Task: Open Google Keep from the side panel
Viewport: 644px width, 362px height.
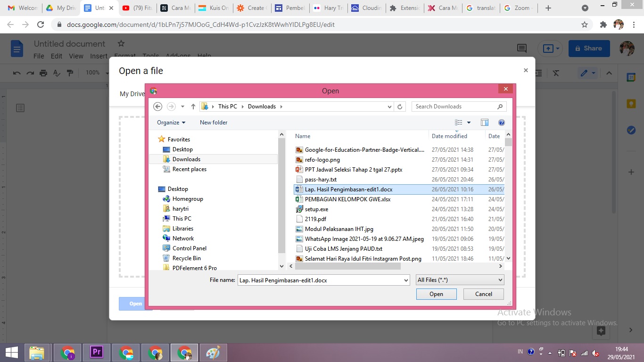Action: click(631, 103)
